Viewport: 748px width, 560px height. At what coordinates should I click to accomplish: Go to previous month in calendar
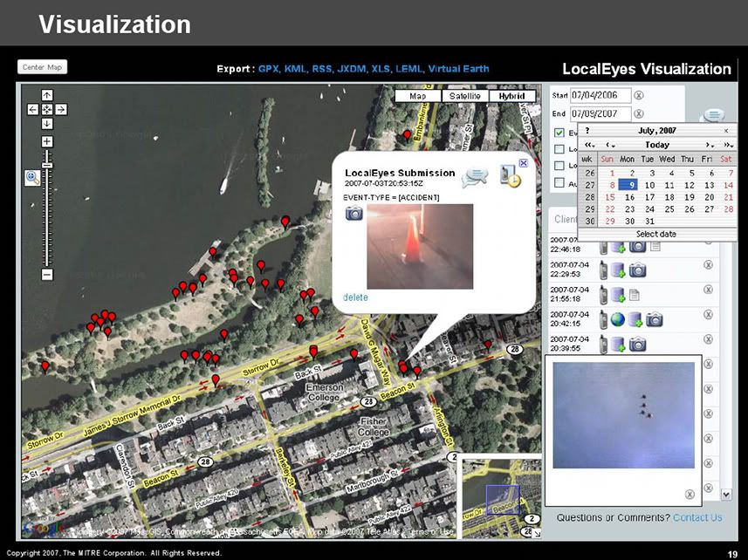click(x=610, y=145)
